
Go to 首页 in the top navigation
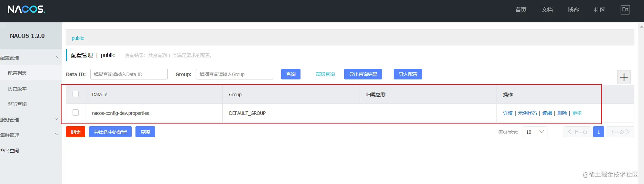pos(521,10)
